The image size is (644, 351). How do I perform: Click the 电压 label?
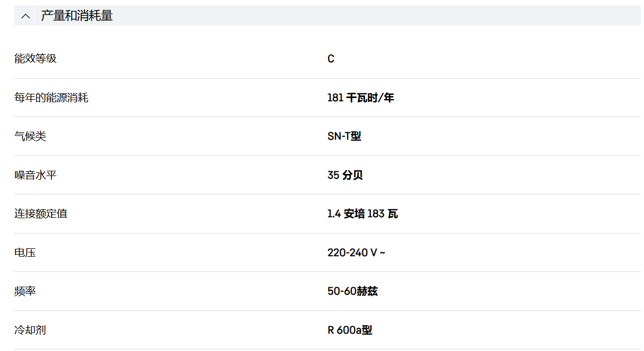pos(25,252)
